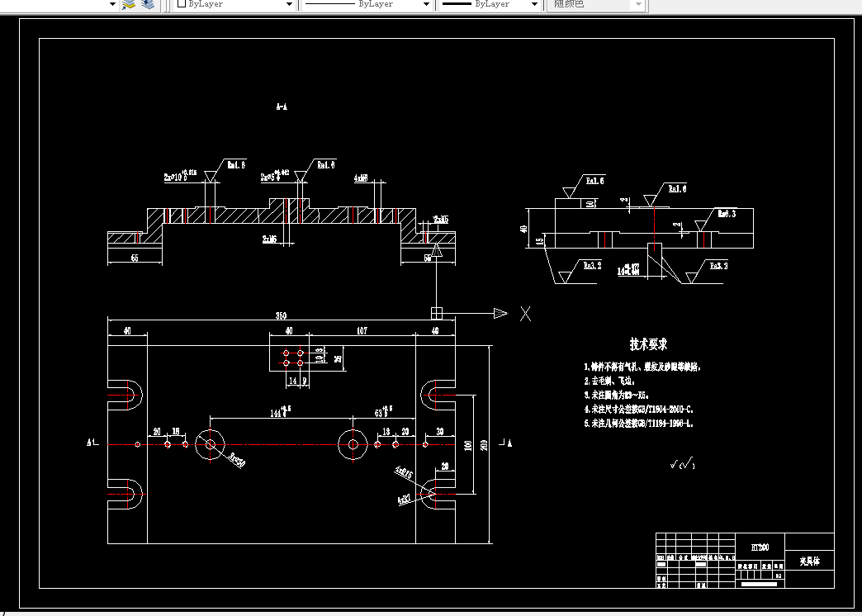
Task: Select technical requirement line 1 text
Action: [642, 367]
